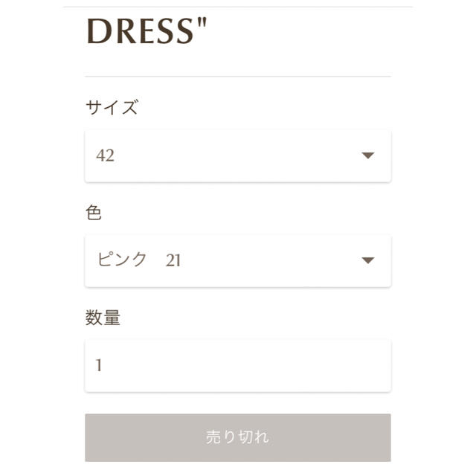Click the divider line below DRESS" title
The height and width of the screenshot is (476, 476).
238,77
